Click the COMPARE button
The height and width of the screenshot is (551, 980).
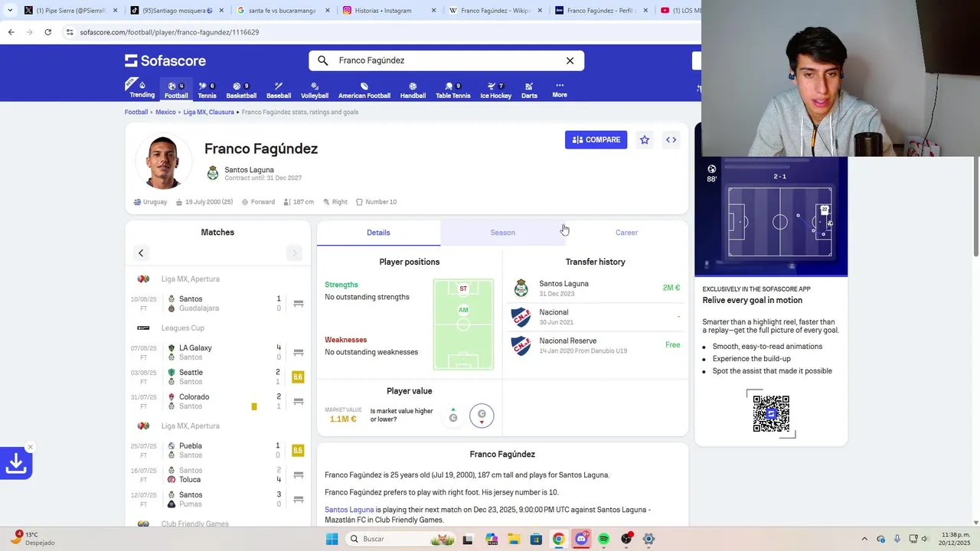click(596, 140)
